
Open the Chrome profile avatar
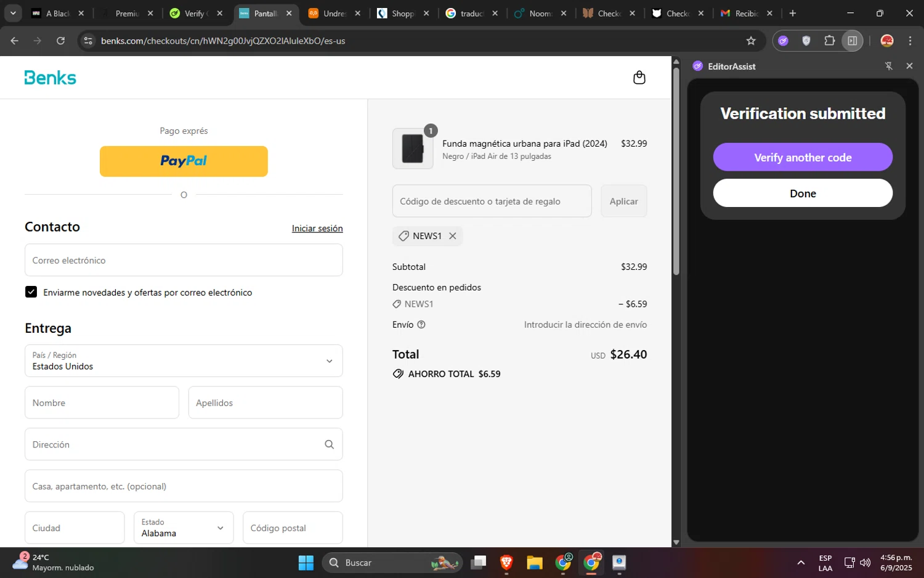[x=887, y=41]
